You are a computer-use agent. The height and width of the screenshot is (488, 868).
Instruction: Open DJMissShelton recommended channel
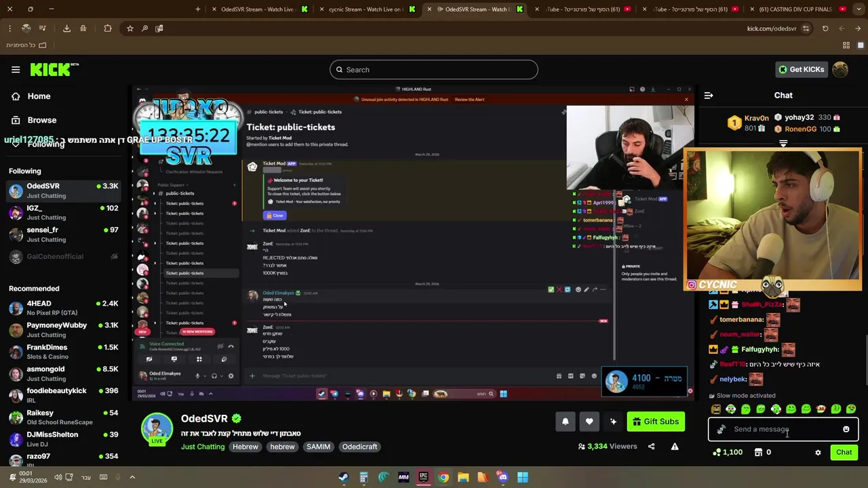point(64,439)
